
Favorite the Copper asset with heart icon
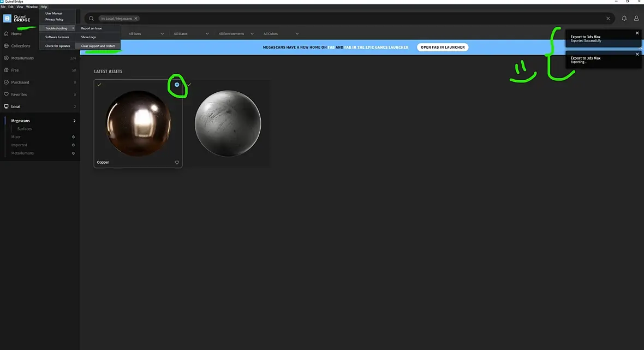(177, 162)
